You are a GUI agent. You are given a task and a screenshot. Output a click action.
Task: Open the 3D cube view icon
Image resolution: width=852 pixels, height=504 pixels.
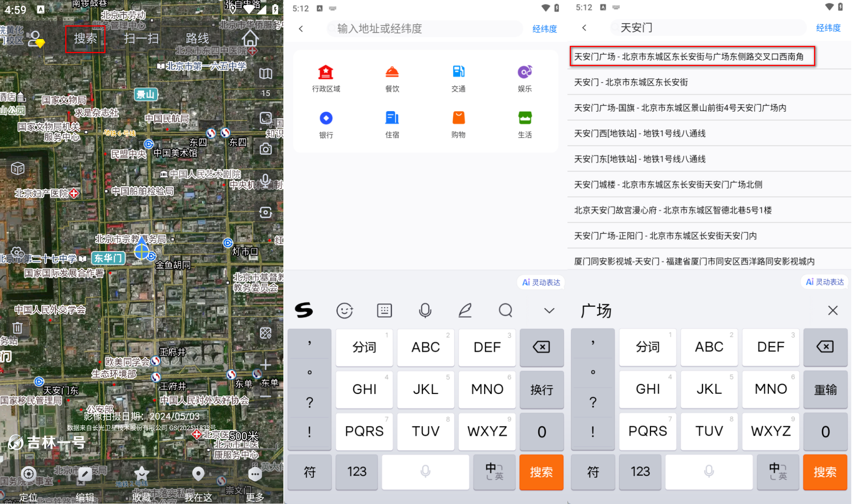(17, 168)
